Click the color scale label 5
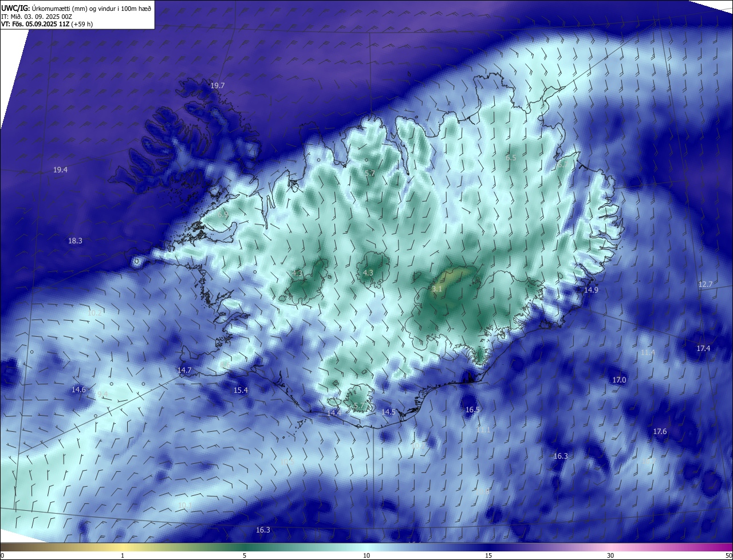733x560 pixels. [x=245, y=555]
